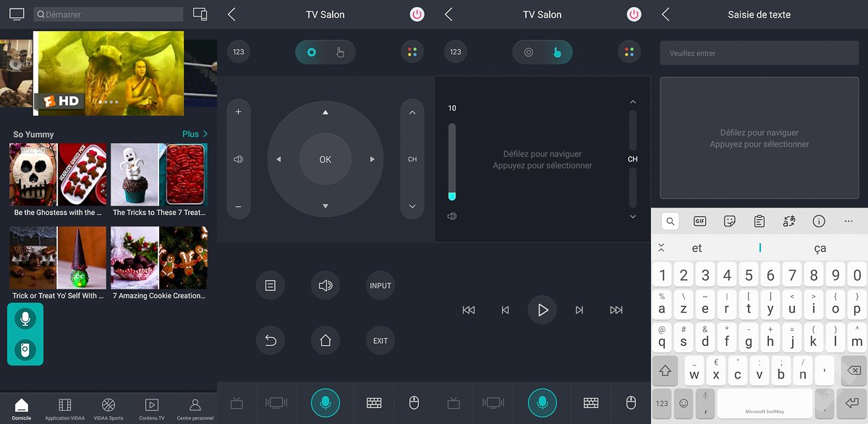Image resolution: width=868 pixels, height=424 pixels.
Task: Go back from the Saisie de texte screen
Action: (x=665, y=14)
